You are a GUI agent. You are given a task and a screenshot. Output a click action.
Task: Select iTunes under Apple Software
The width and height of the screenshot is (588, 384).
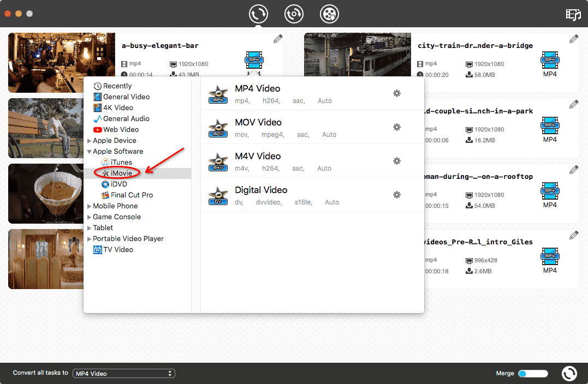point(117,162)
